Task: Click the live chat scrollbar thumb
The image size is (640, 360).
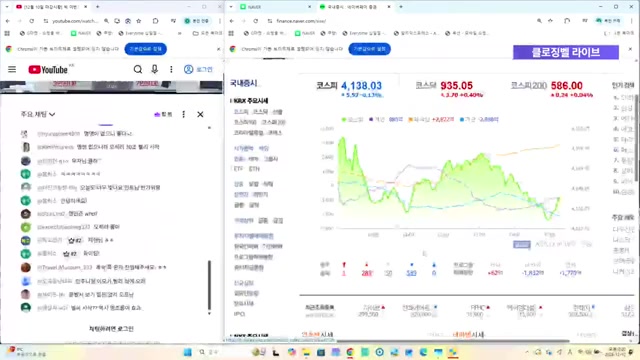Action: pyautogui.click(x=209, y=285)
